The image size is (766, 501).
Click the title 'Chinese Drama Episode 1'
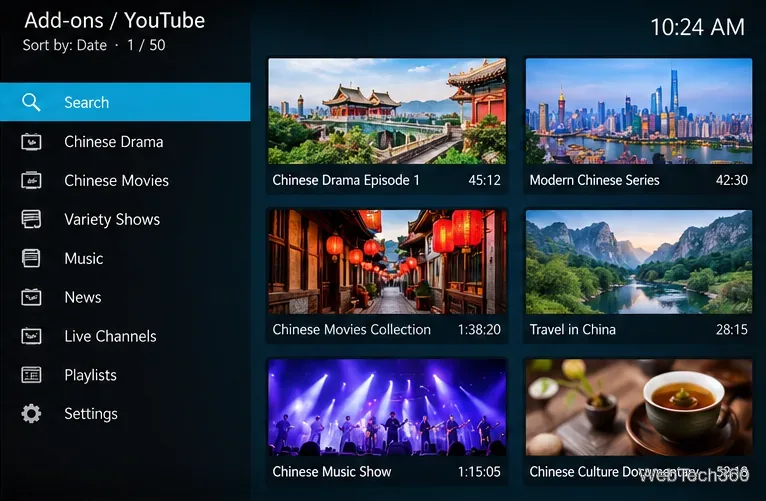coord(346,180)
